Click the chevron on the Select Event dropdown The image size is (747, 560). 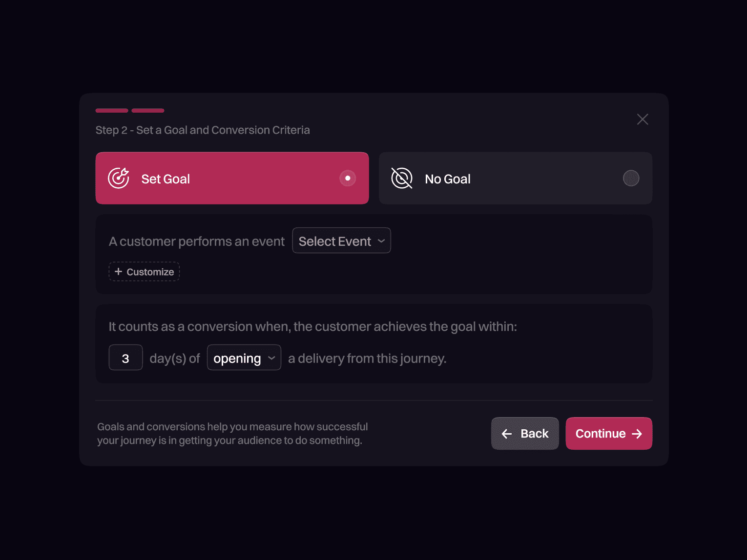click(381, 240)
